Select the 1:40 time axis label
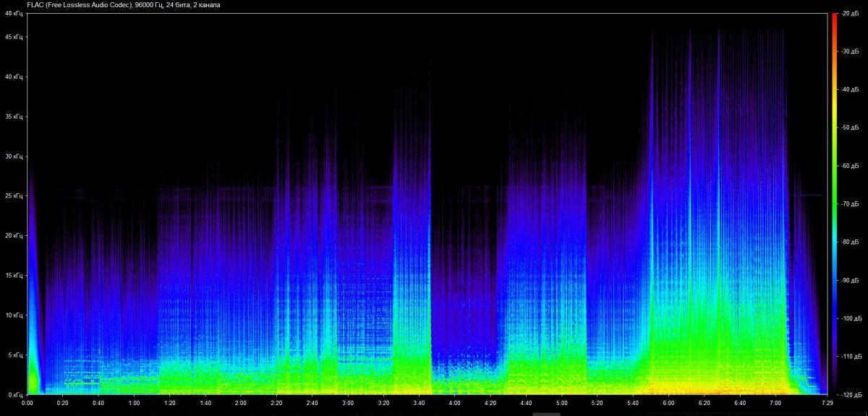 (205, 403)
